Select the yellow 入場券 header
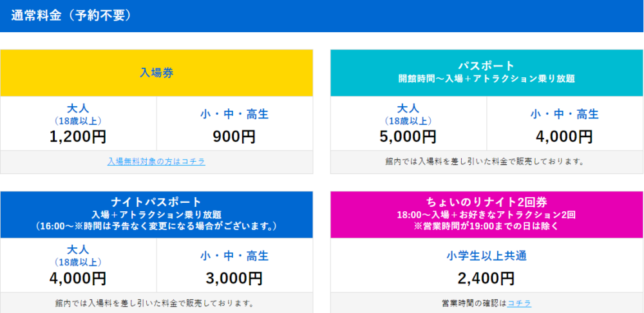 156,73
